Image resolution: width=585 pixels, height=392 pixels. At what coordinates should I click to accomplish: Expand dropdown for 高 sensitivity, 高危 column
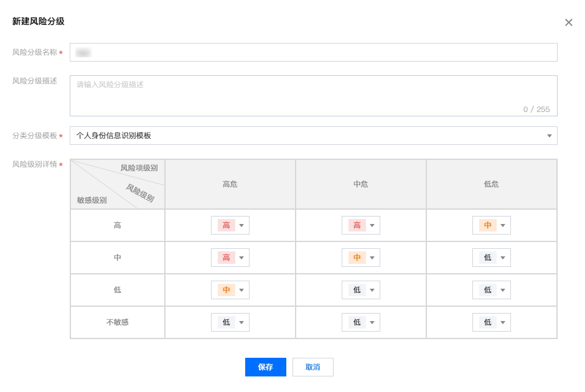[x=230, y=225]
